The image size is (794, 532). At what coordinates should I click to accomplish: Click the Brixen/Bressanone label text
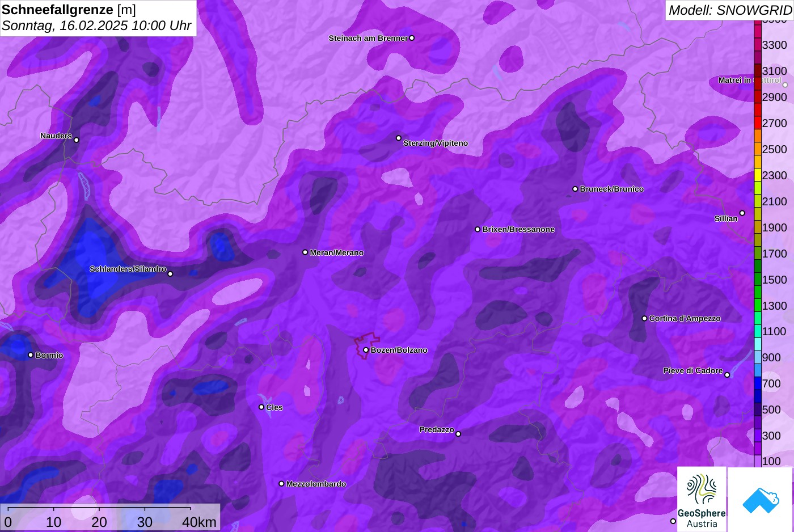[x=518, y=229]
